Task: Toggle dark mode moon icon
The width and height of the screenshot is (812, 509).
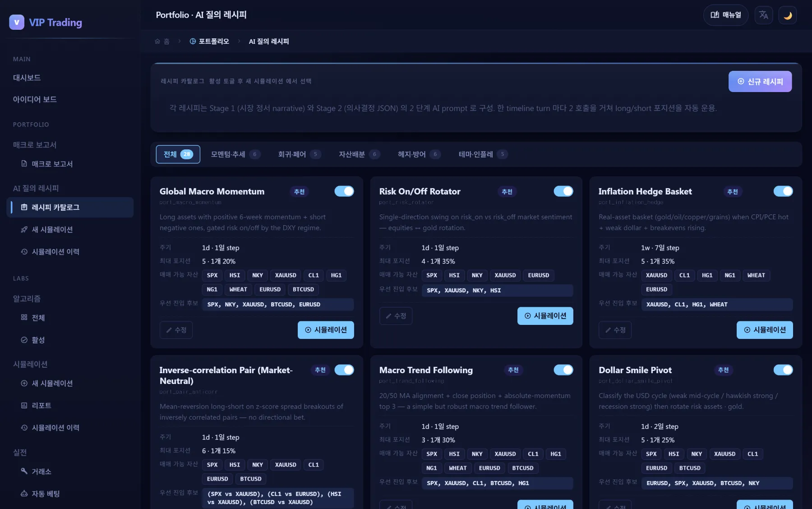Action: pos(788,15)
